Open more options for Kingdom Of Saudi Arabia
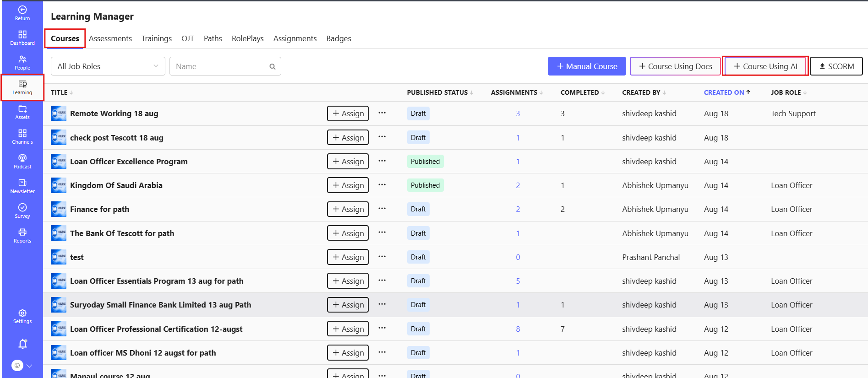Viewport: 868px width, 378px height. click(382, 184)
